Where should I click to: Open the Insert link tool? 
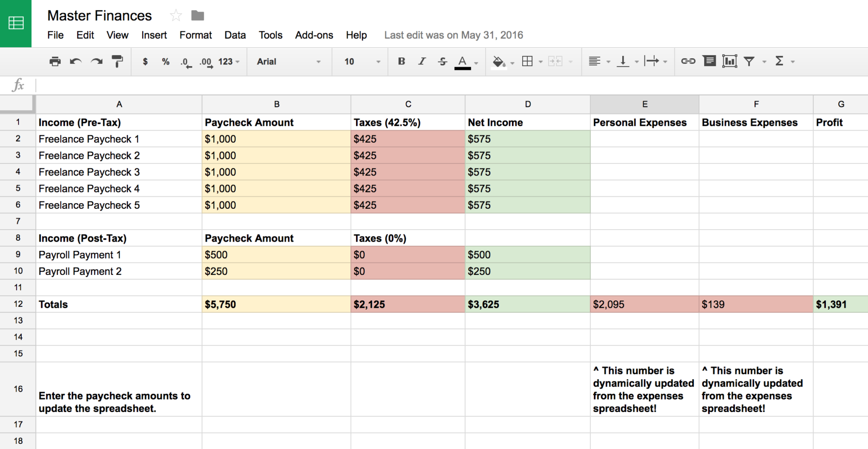pos(688,61)
